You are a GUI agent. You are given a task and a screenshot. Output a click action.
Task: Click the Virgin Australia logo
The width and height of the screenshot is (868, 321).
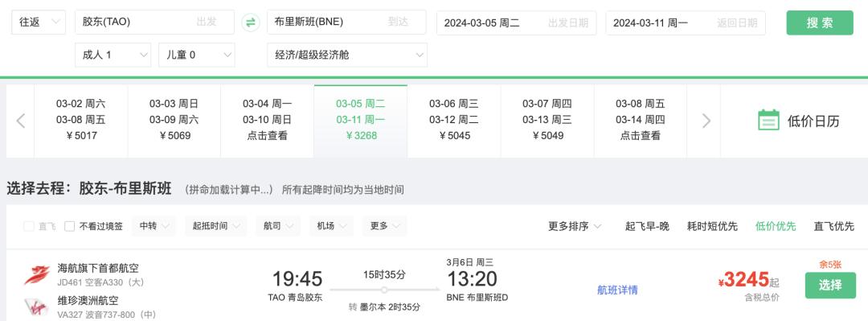37,307
